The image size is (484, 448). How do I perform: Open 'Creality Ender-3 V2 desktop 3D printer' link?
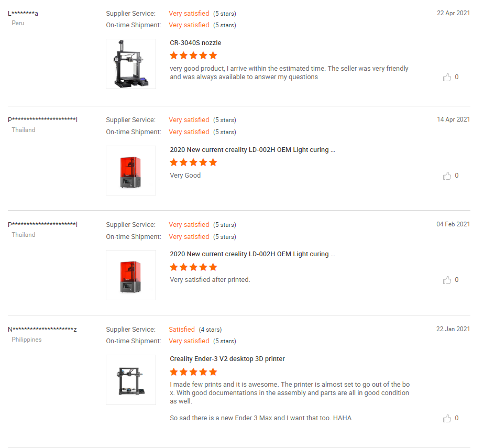[227, 359]
